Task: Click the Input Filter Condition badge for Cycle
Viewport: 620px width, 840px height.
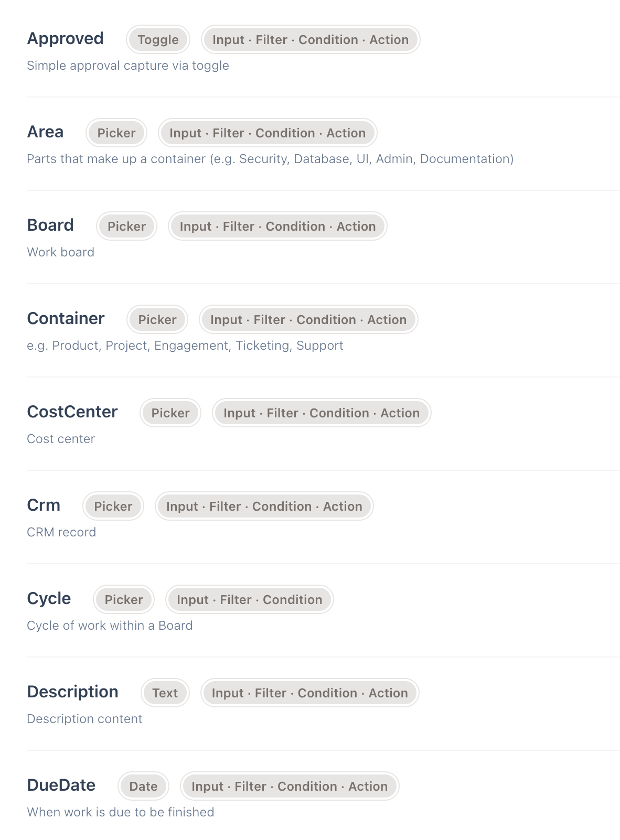Action: 250,600
